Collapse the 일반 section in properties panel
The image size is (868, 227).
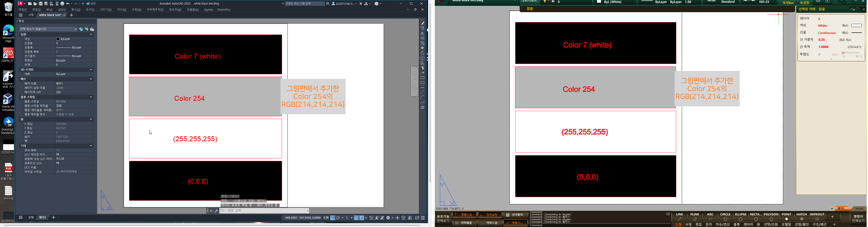click(x=91, y=34)
